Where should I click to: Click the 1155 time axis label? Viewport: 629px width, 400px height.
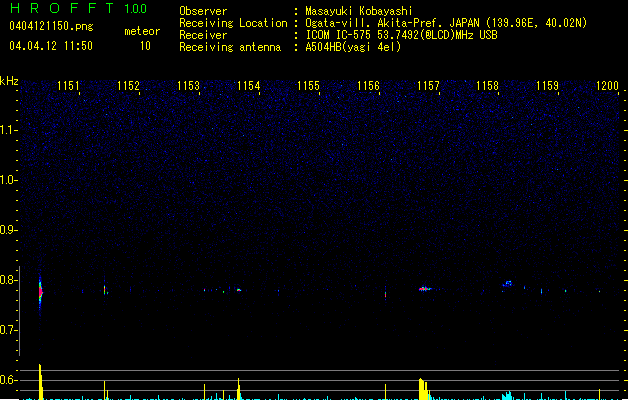[x=308, y=86]
